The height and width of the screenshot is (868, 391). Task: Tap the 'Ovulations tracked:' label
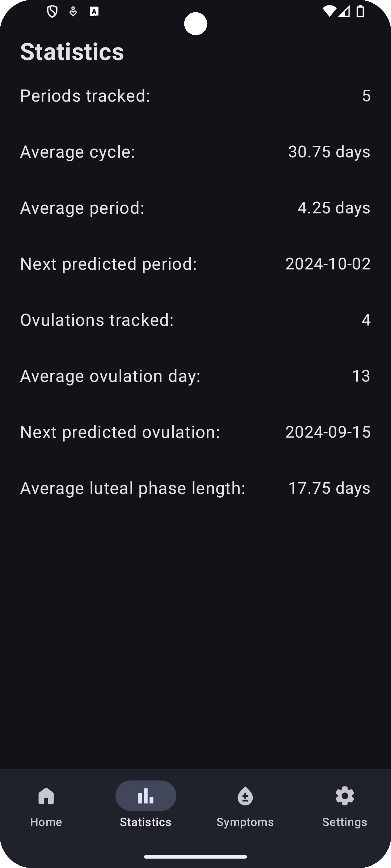click(97, 320)
